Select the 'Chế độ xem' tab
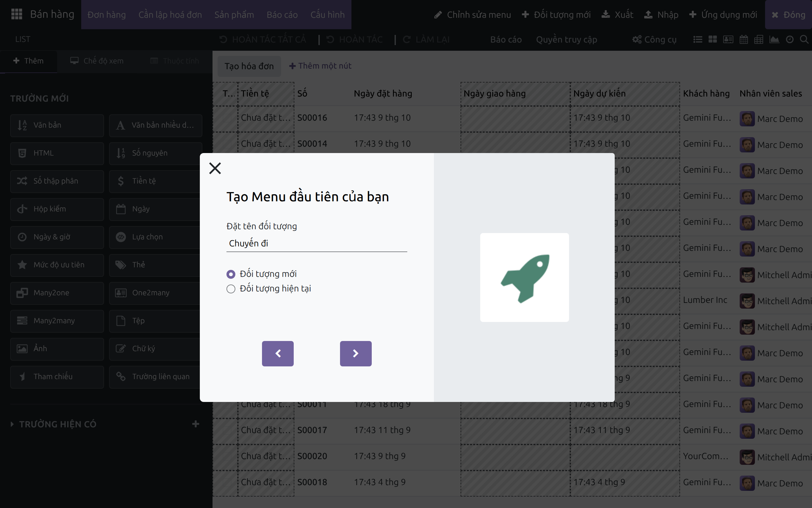Screen dimensions: 812x508 click(x=97, y=61)
